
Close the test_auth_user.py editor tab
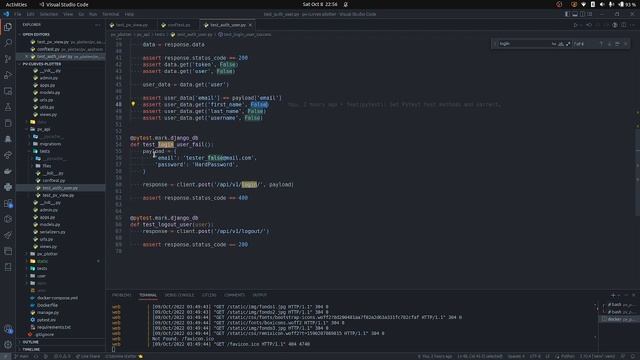pyautogui.click(x=250, y=25)
